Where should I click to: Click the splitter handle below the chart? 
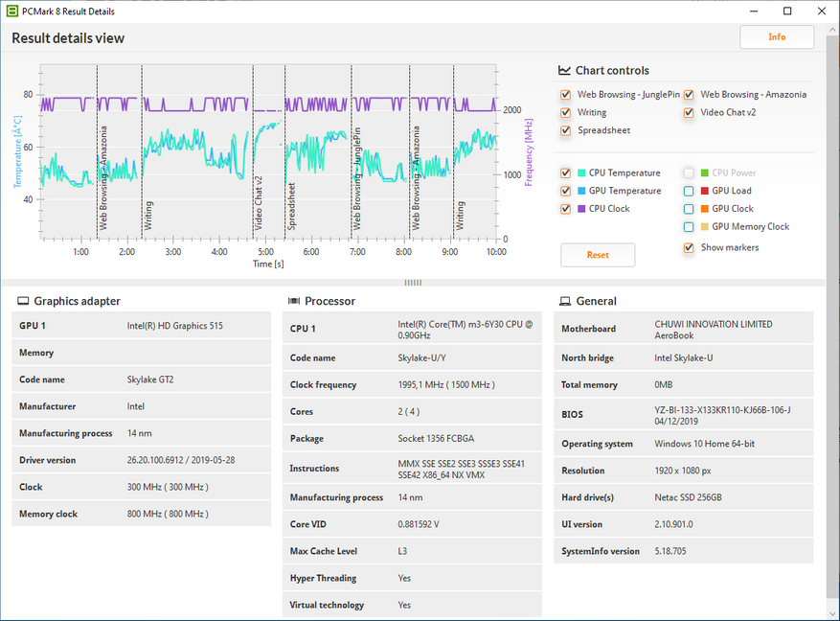point(413,283)
